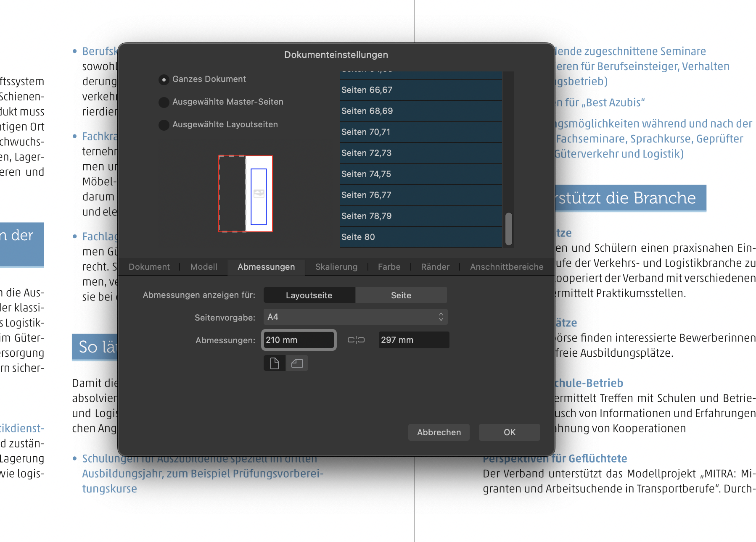Open the Farbe tab
Screen dimensions: 756x542
(x=389, y=267)
